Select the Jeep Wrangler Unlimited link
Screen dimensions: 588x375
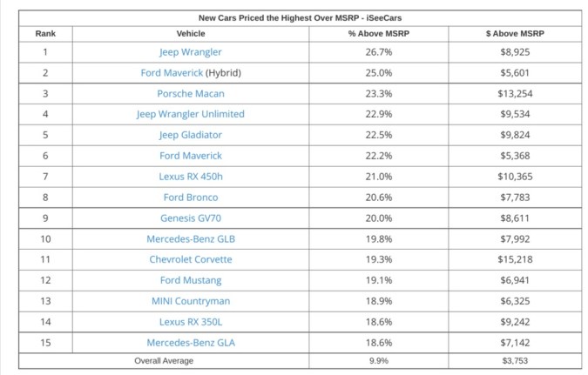tap(191, 114)
